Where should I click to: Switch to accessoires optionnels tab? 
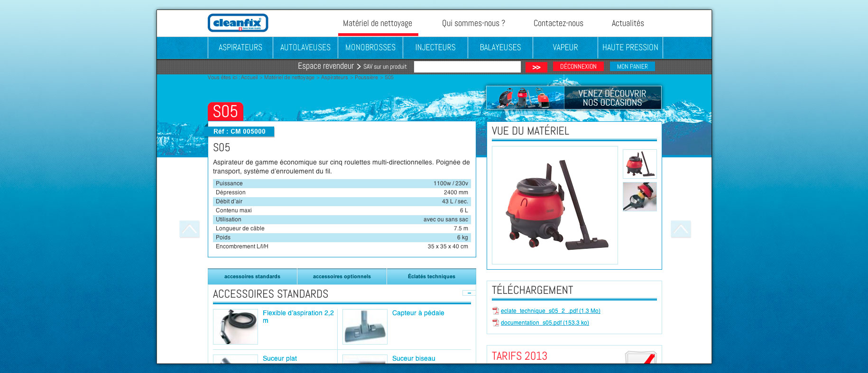(342, 276)
